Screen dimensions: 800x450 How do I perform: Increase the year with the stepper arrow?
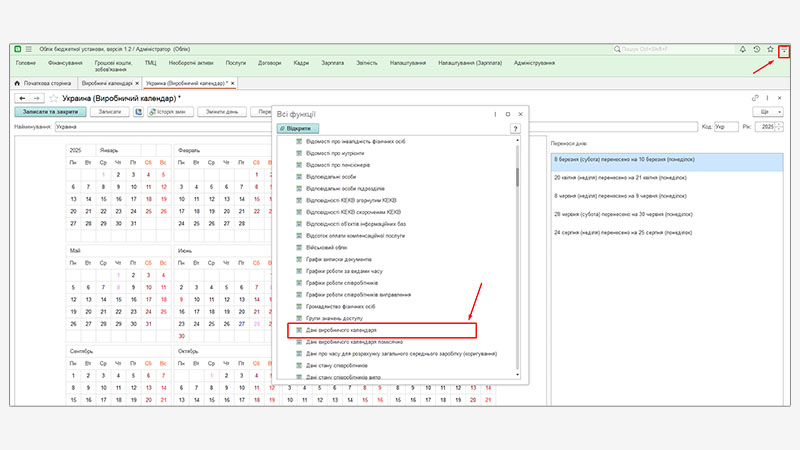tap(781, 125)
